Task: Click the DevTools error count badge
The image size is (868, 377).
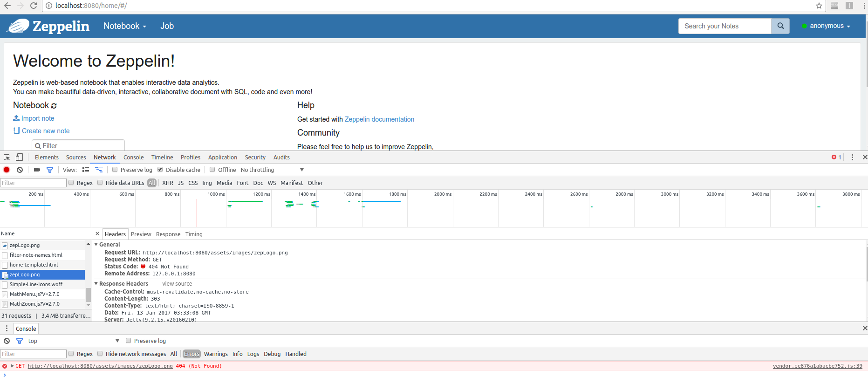Action: pos(836,157)
